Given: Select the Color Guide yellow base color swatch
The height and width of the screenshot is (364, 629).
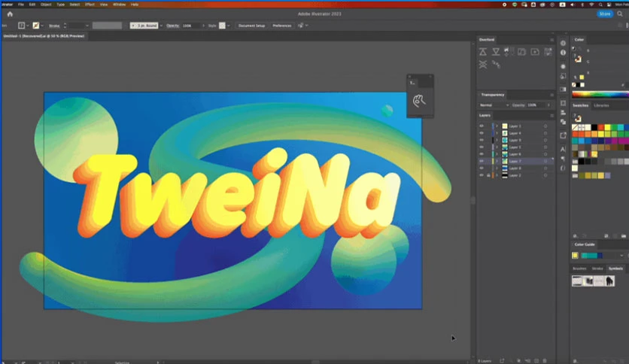Looking at the screenshot, I should pyautogui.click(x=575, y=256).
